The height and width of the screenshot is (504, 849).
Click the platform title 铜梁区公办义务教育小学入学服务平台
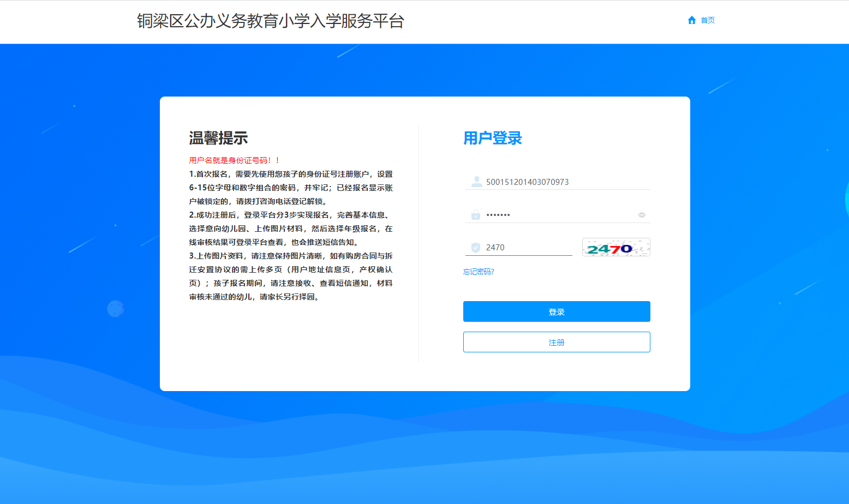271,21
